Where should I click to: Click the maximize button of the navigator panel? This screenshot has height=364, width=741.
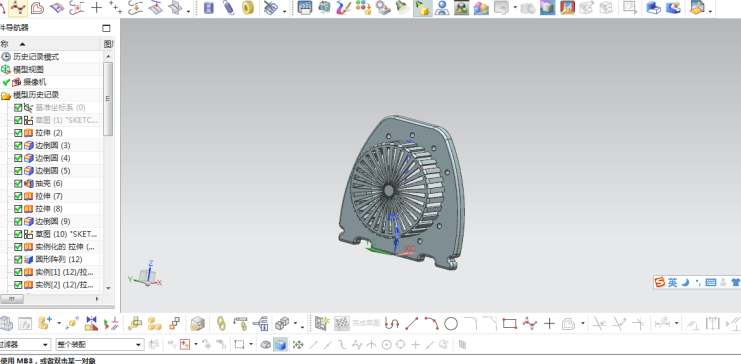pyautogui.click(x=106, y=28)
